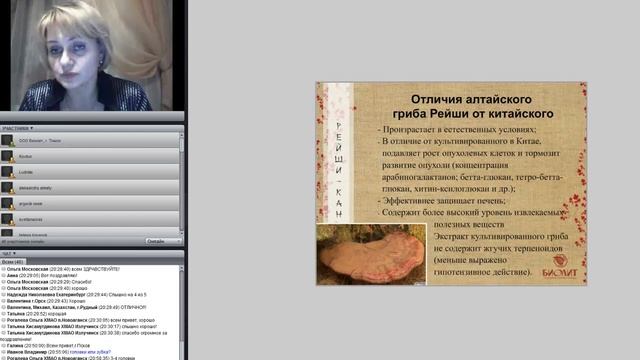640x360 pixels.
Task: Click slide bullet 'Произрастает в естественных условиях'
Action: coord(456,129)
